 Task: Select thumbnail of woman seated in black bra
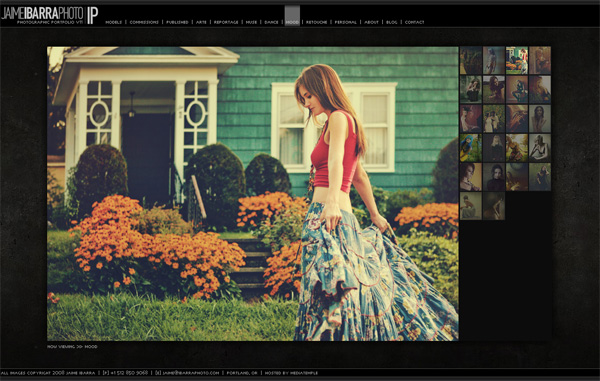(x=540, y=148)
